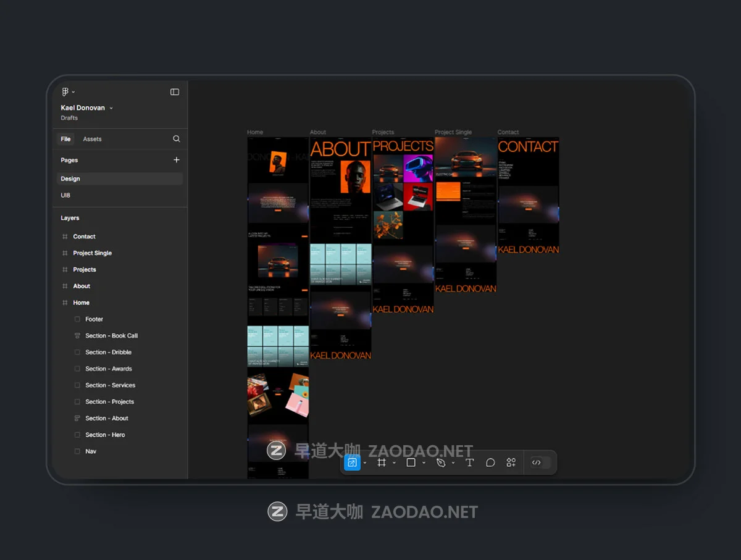
Task: Switch to the File tab
Action: pos(65,139)
